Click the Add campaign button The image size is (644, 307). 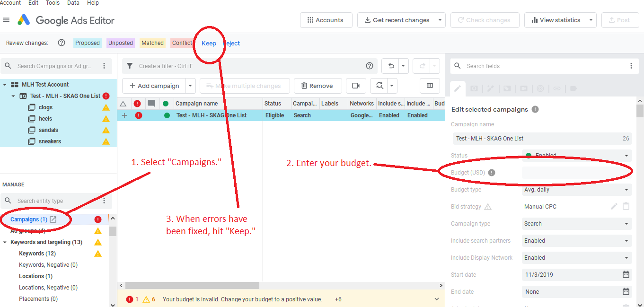point(154,86)
